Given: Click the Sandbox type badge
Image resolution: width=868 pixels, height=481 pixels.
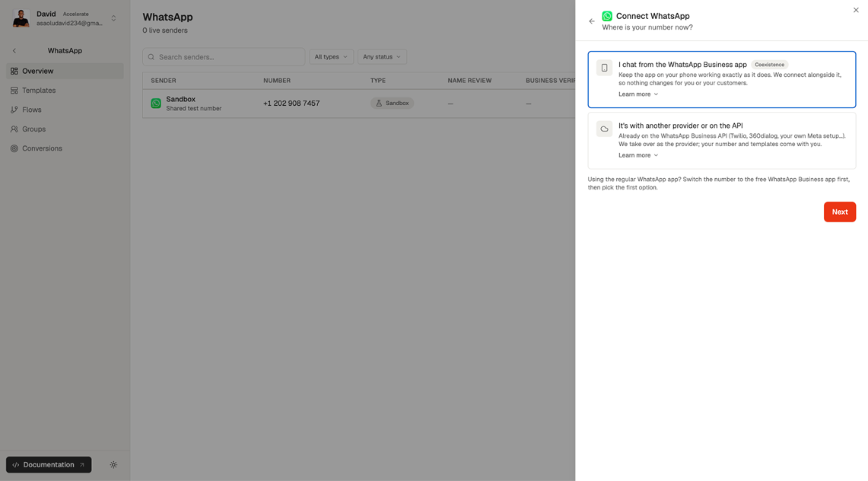Looking at the screenshot, I should [x=393, y=104].
